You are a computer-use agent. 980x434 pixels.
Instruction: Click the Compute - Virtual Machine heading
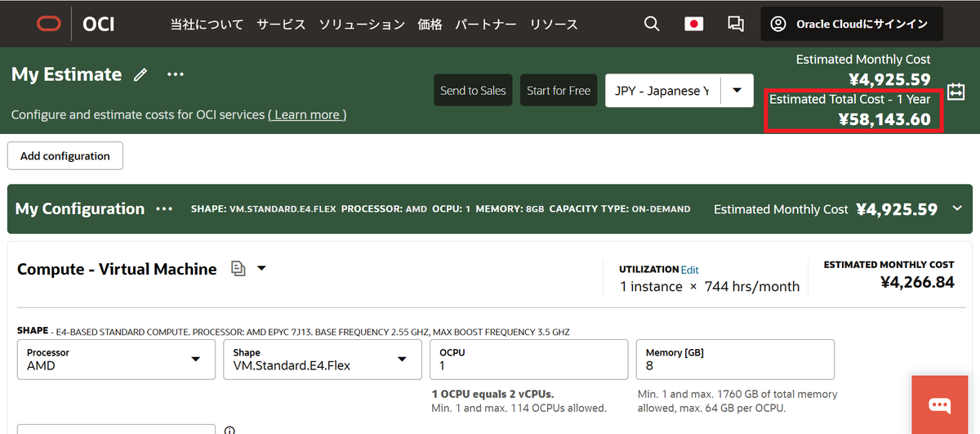point(117,269)
